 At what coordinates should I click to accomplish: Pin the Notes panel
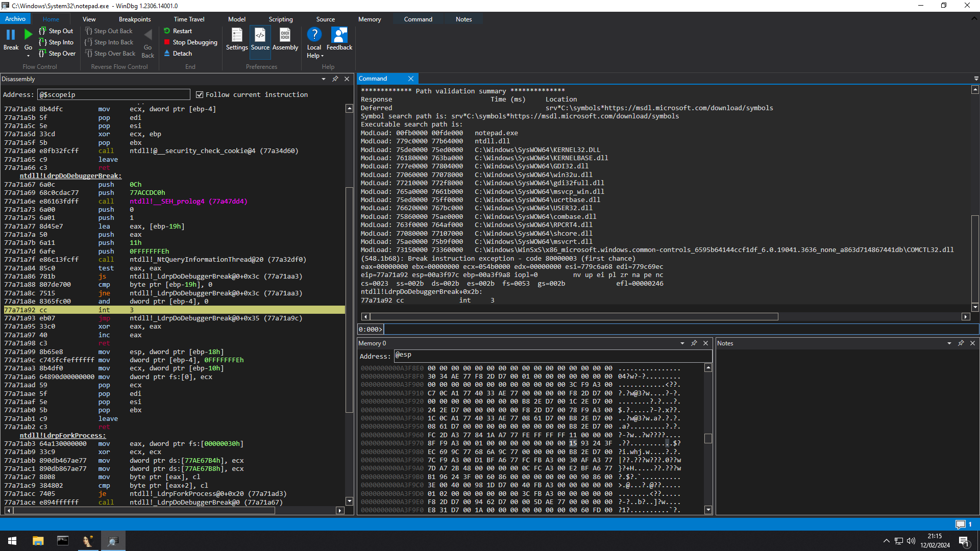(961, 343)
